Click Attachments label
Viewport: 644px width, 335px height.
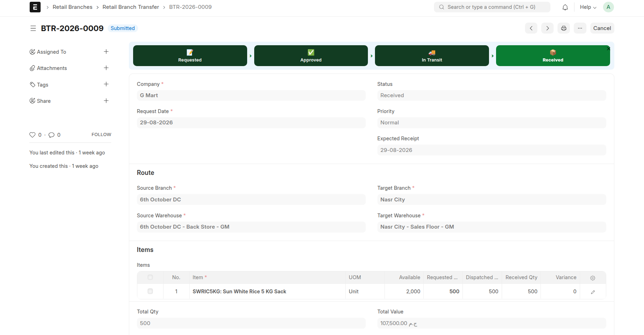52,68
